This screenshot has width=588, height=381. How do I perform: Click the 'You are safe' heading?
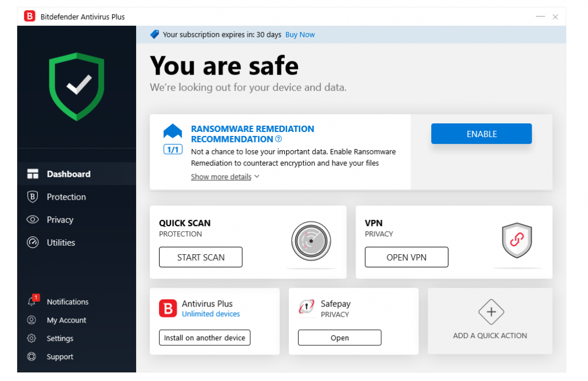225,66
